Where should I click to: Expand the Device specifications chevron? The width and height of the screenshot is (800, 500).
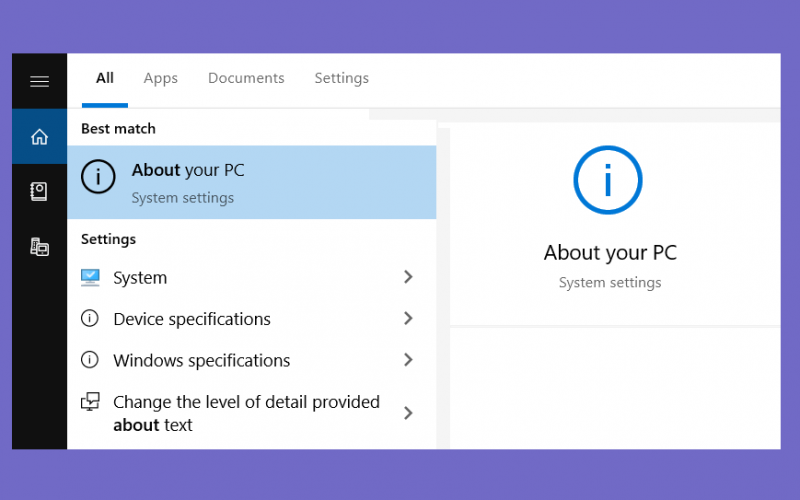[408, 318]
